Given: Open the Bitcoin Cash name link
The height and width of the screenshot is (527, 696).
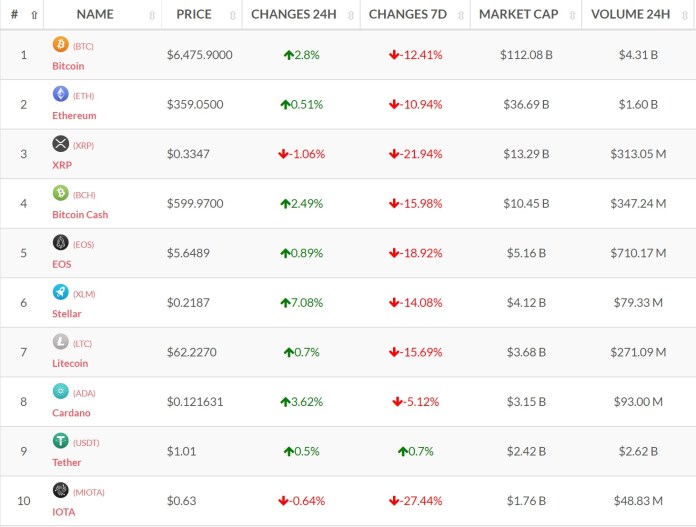Looking at the screenshot, I should [x=80, y=214].
